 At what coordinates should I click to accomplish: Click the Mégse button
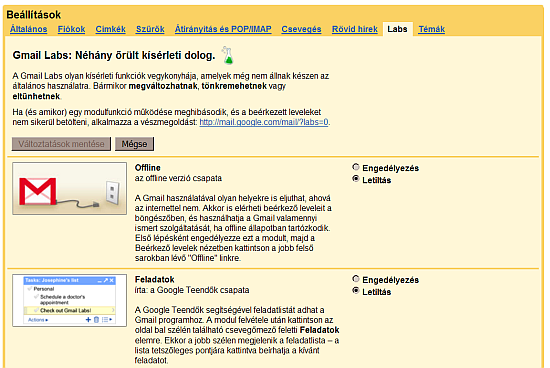134,144
